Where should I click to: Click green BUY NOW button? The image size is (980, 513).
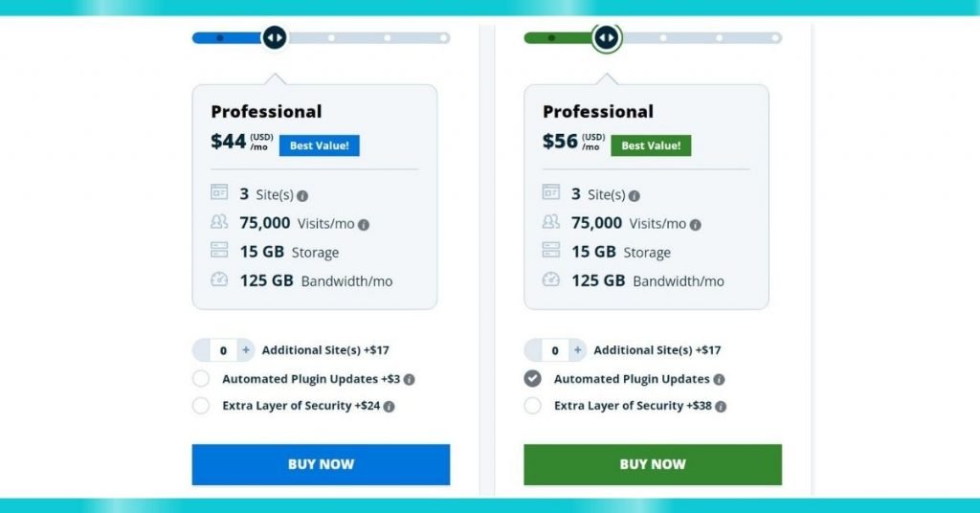tap(653, 464)
